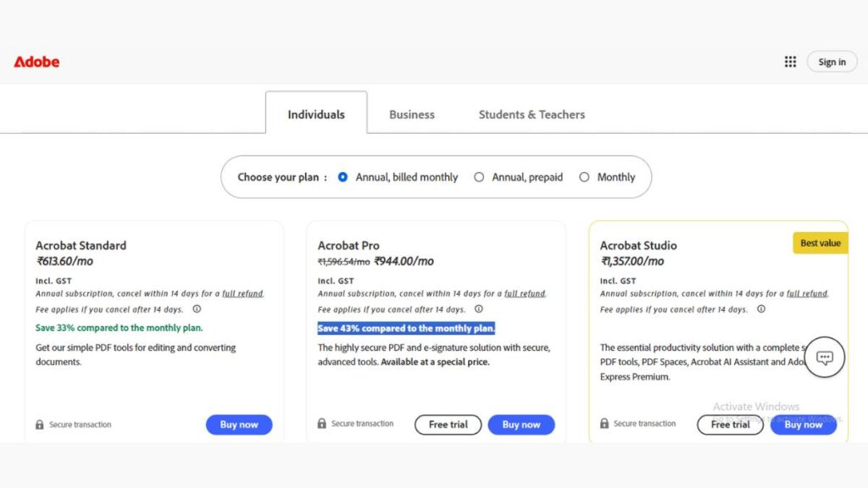This screenshot has height=488, width=868.
Task: Open the apps grid menu icon
Action: [x=790, y=62]
